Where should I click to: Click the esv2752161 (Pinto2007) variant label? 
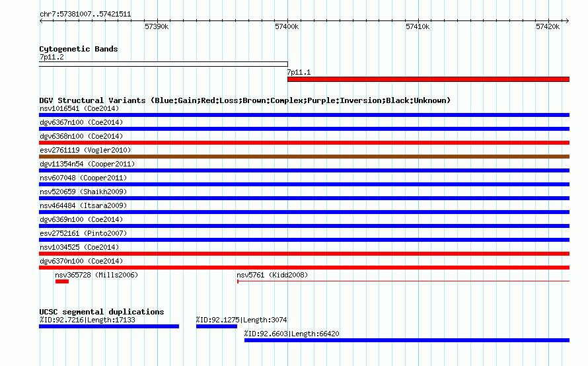pos(83,233)
